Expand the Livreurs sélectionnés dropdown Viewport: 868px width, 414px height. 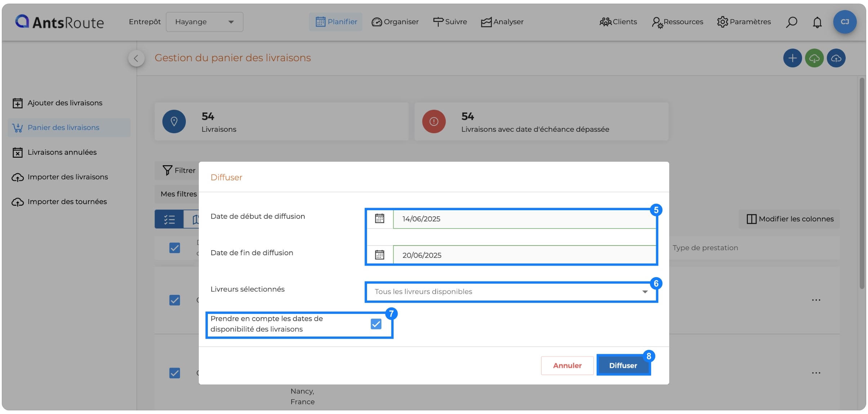pyautogui.click(x=511, y=292)
